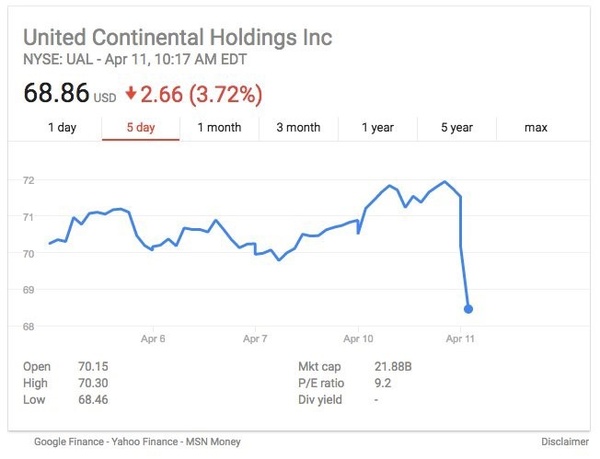
Task: Click the red down arrow icon
Action: tap(130, 96)
